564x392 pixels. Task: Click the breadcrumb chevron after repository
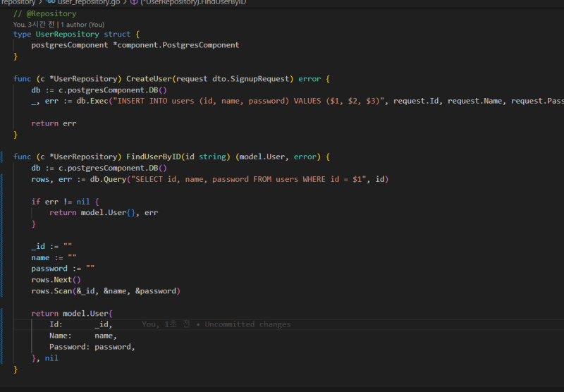[x=41, y=3]
